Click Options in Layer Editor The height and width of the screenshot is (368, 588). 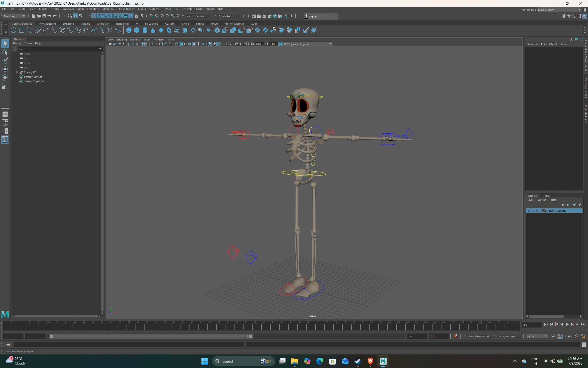[x=543, y=200]
